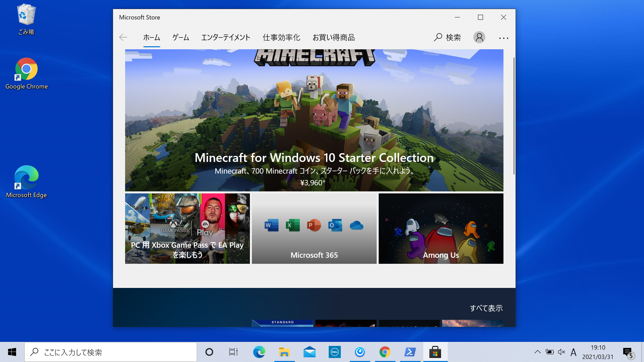Go back with the Store back arrow
This screenshot has width=644, height=362.
[123, 37]
